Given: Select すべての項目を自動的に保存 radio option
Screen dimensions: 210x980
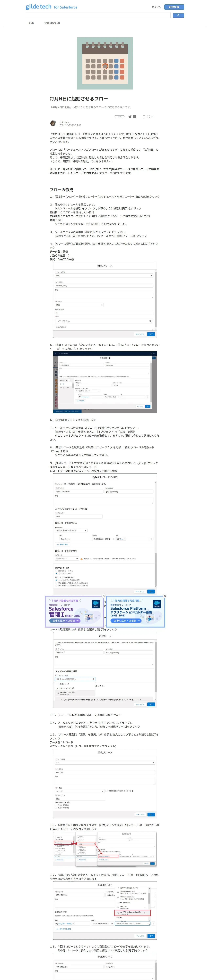Looking at the screenshot, I should (56, 580).
